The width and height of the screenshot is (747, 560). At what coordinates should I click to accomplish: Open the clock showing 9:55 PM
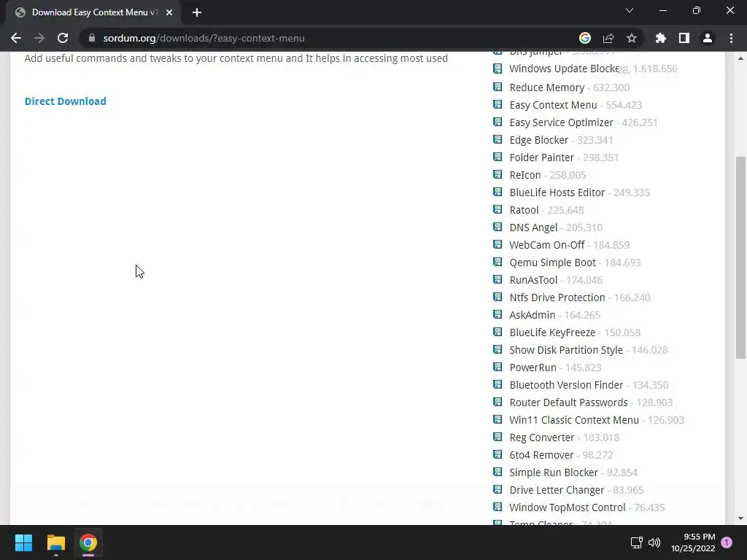click(693, 542)
